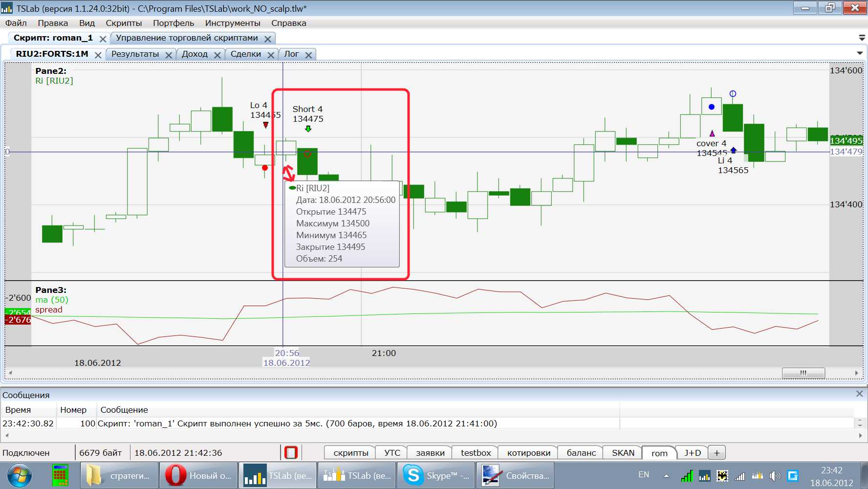Click chart scrollbar left arrow
The image size is (868, 489).
point(10,373)
